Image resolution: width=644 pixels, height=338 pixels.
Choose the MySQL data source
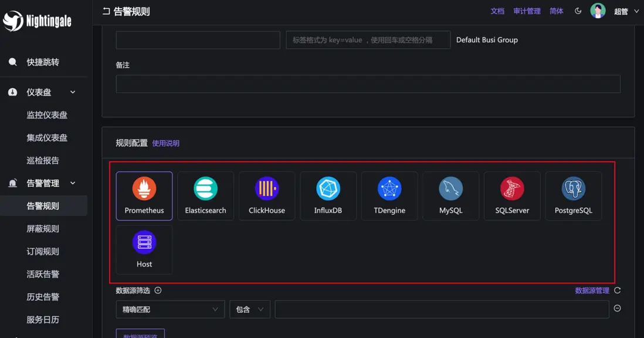point(450,196)
